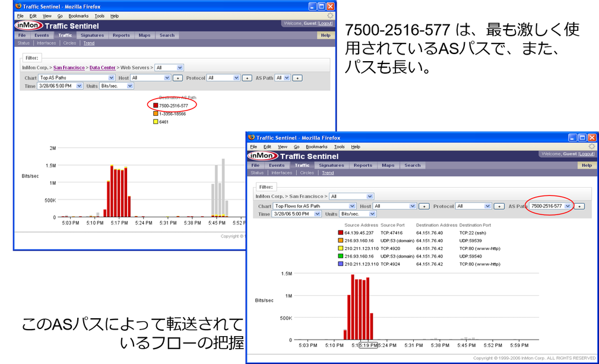The image size is (599, 364).
Task: Follow the Data Center breadcrumb link
Action: (x=102, y=68)
